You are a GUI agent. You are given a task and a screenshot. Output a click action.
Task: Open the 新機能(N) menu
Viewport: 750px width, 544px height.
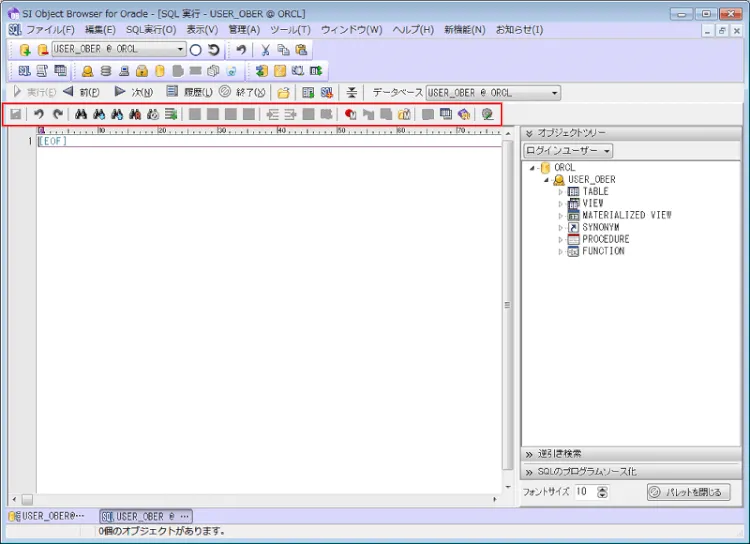pos(464,30)
